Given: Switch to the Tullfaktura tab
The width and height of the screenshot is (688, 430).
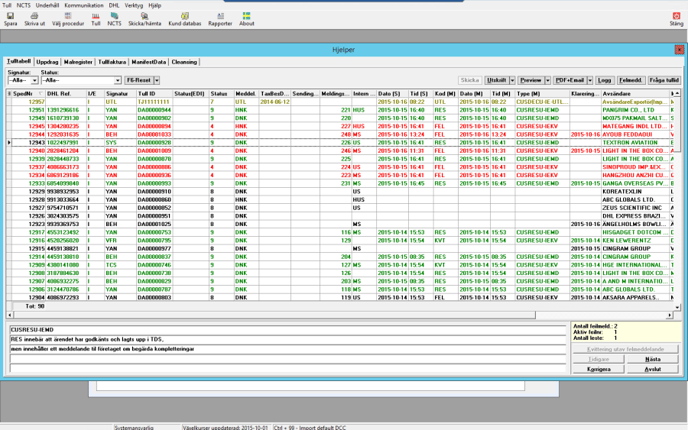Looking at the screenshot, I should (x=112, y=62).
